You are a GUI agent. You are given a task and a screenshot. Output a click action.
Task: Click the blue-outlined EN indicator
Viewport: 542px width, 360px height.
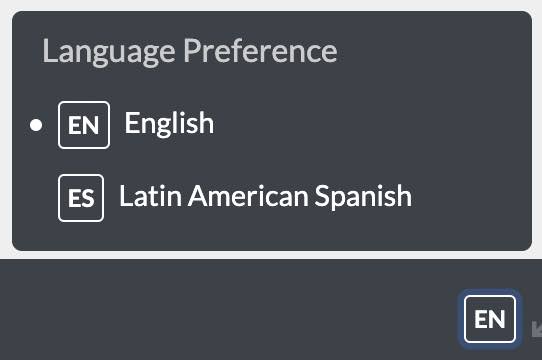point(489,319)
